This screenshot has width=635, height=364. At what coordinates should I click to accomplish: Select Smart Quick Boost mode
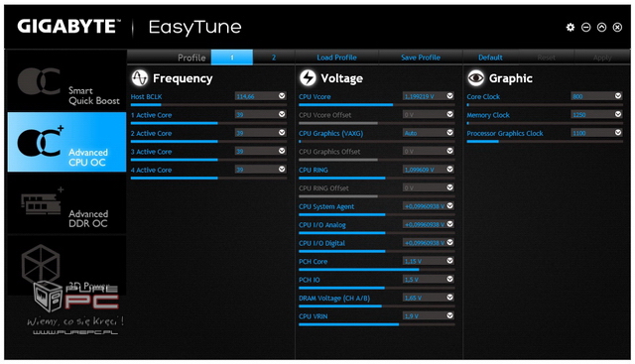[66, 81]
